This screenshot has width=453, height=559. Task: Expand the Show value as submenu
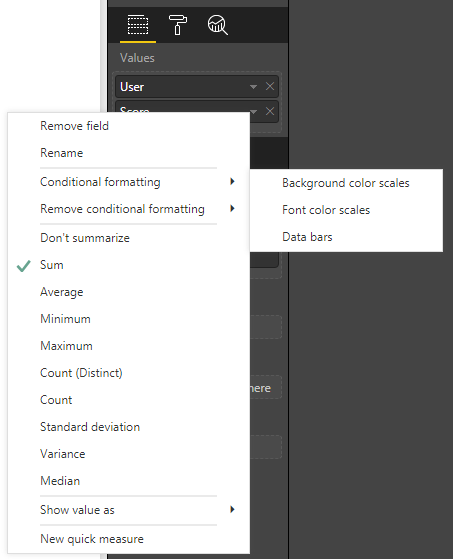click(x=129, y=510)
